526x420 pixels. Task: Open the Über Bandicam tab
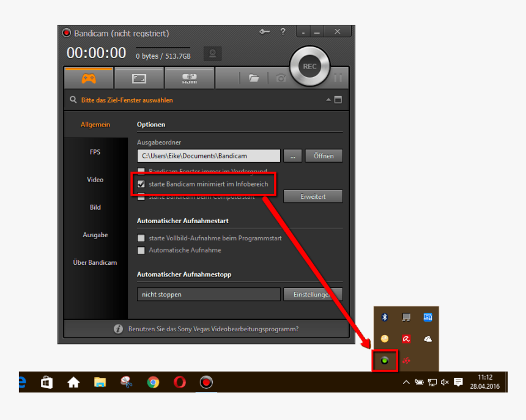tap(95, 262)
